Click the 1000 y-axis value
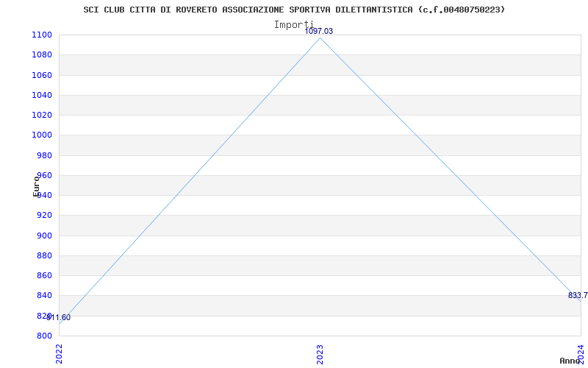Viewport: 588px width, 368px height. coord(42,135)
